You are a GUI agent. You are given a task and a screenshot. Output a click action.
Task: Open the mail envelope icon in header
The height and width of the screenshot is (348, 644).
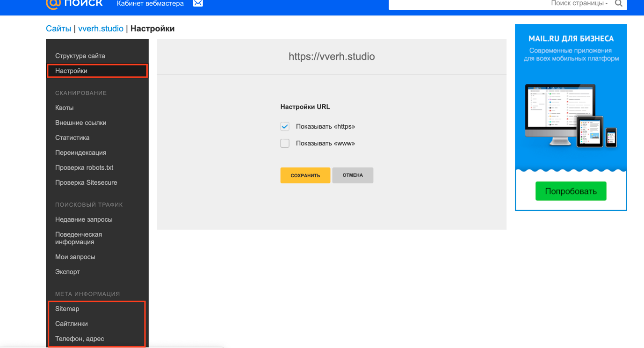coord(198,3)
